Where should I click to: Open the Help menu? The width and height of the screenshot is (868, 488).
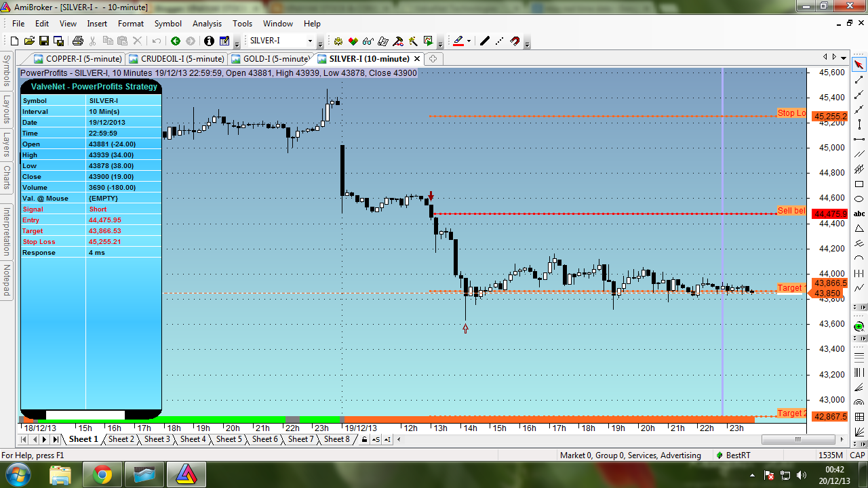(312, 23)
